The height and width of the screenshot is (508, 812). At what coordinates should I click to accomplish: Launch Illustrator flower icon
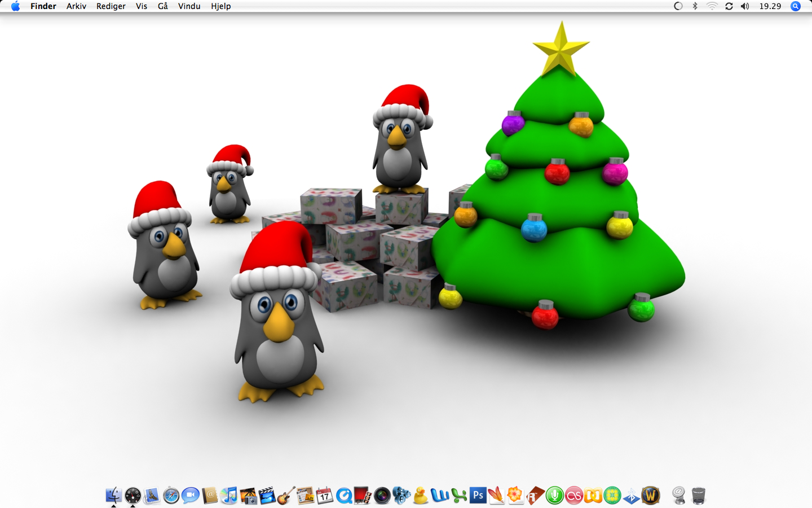pyautogui.click(x=516, y=496)
